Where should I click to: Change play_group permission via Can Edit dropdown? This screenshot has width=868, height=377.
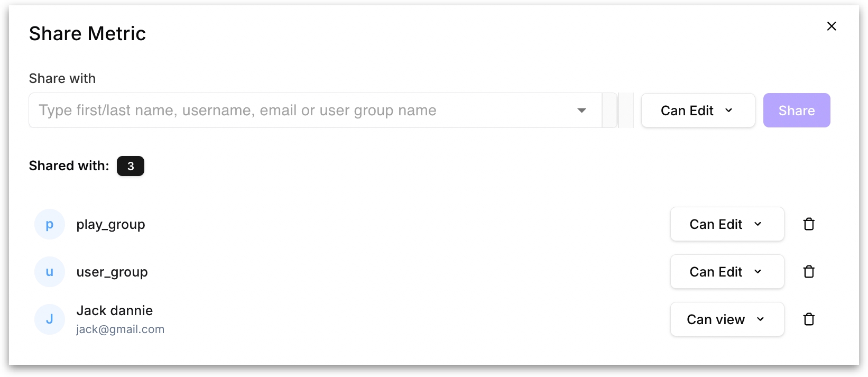coord(726,224)
